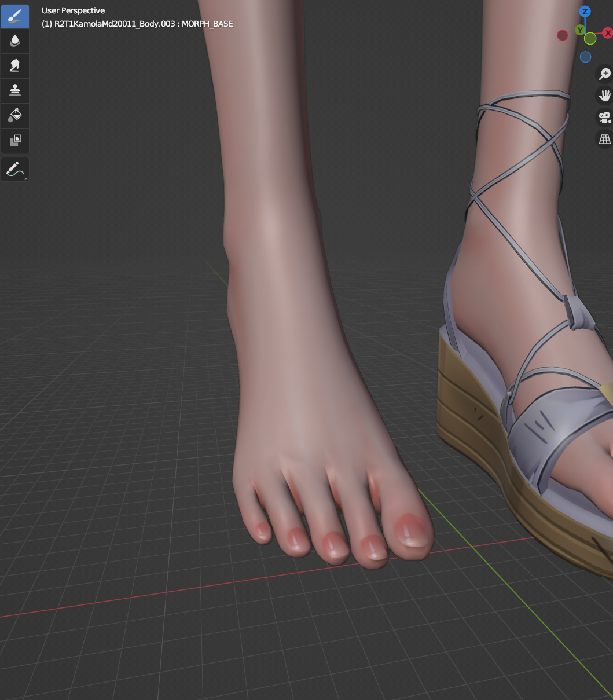This screenshot has height=700, width=613.
Task: Select the Annotate pencil tool
Action: click(15, 170)
